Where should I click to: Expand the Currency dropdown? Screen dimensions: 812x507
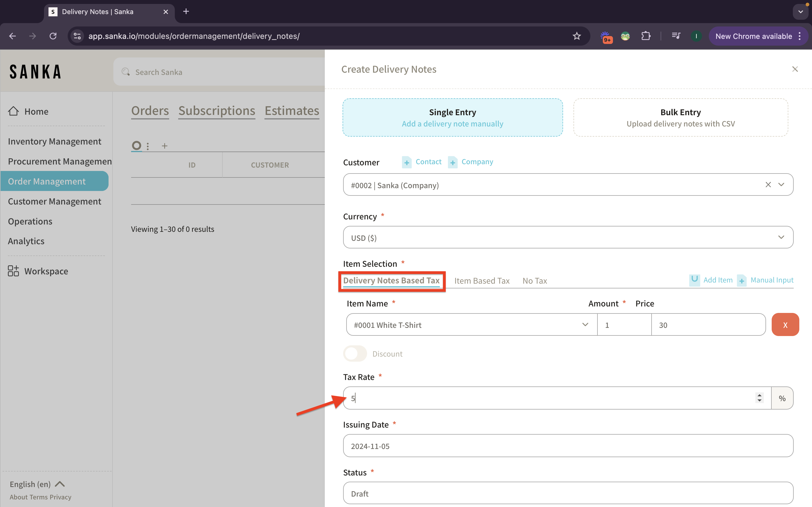pyautogui.click(x=783, y=237)
